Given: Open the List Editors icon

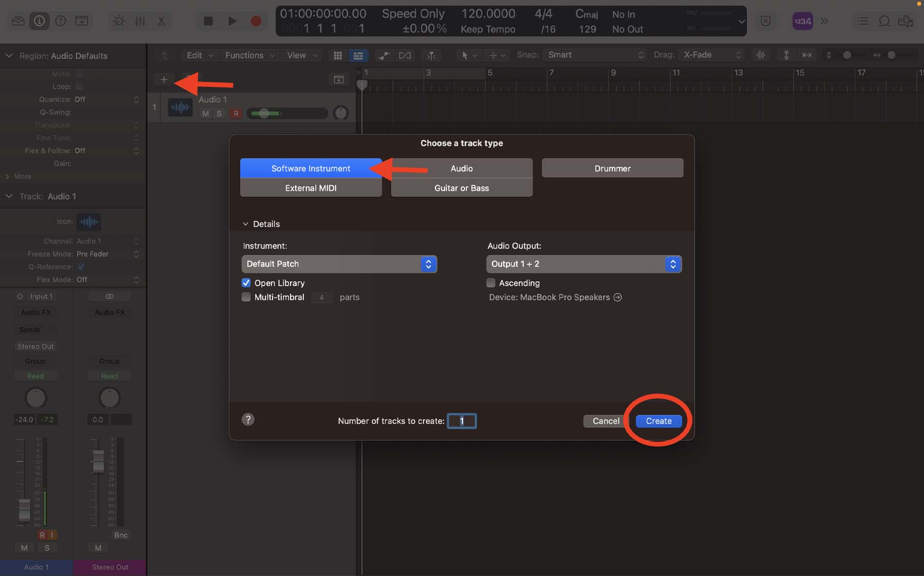Looking at the screenshot, I should coord(863,21).
